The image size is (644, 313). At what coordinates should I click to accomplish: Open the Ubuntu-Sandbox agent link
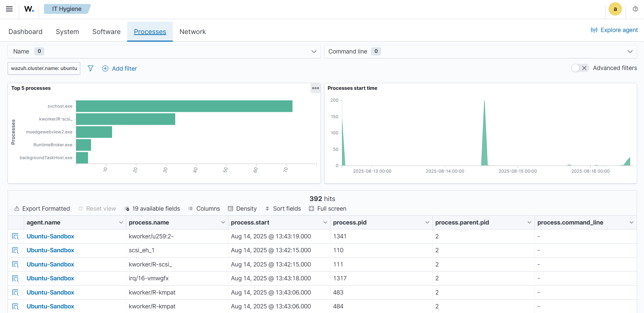click(50, 236)
